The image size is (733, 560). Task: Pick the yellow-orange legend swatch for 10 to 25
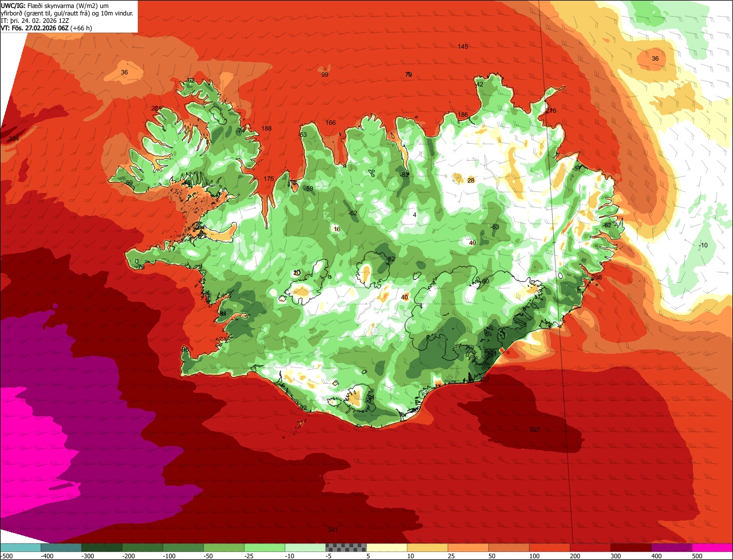coord(427,547)
